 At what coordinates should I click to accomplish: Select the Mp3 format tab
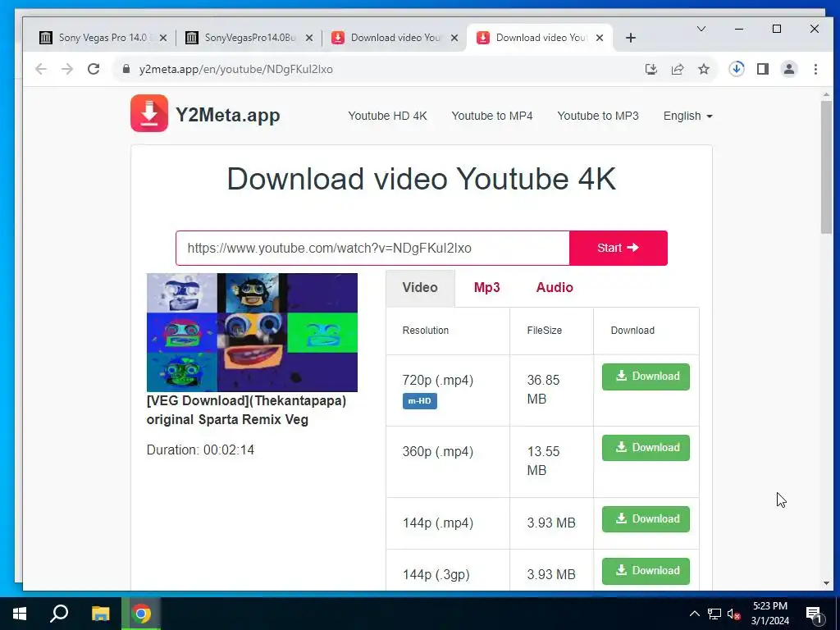[487, 288]
